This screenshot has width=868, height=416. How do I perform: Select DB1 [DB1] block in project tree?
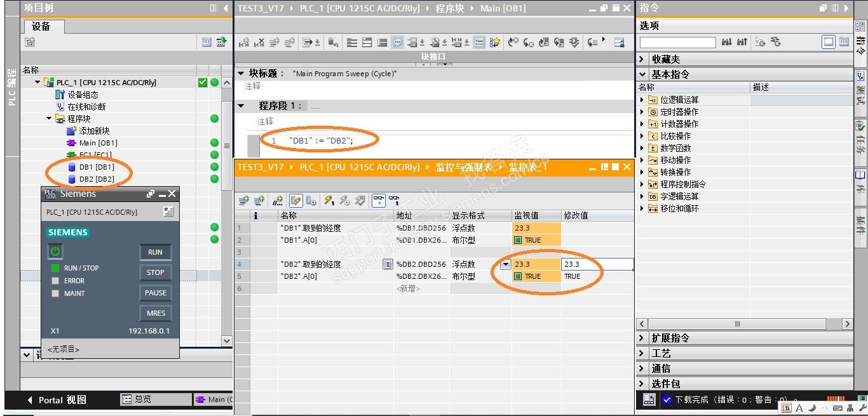(97, 167)
